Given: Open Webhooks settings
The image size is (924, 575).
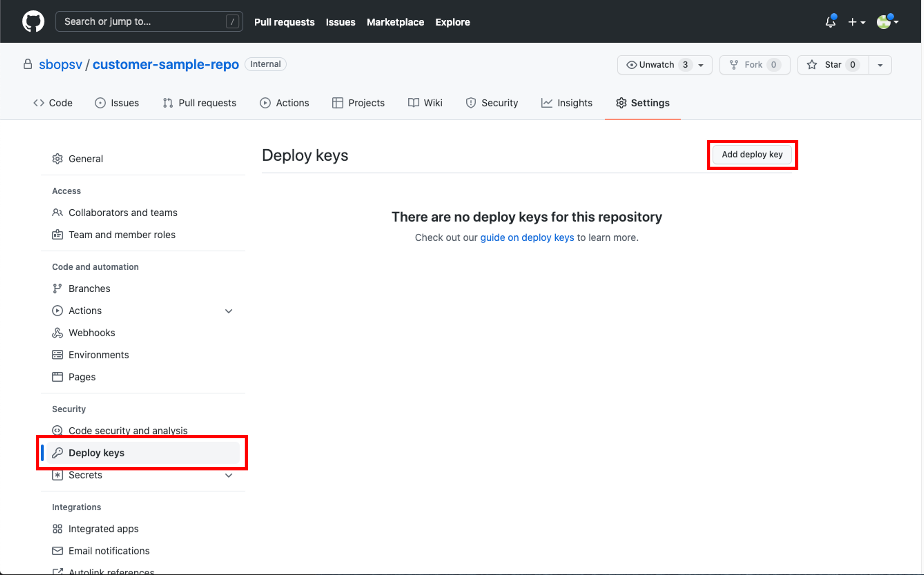Looking at the screenshot, I should (143, 333).
